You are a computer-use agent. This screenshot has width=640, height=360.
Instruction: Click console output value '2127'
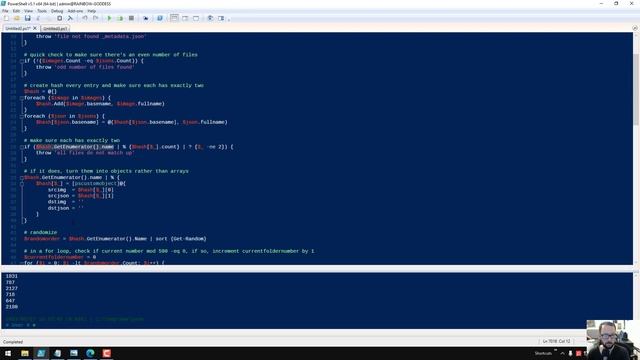tap(11, 289)
